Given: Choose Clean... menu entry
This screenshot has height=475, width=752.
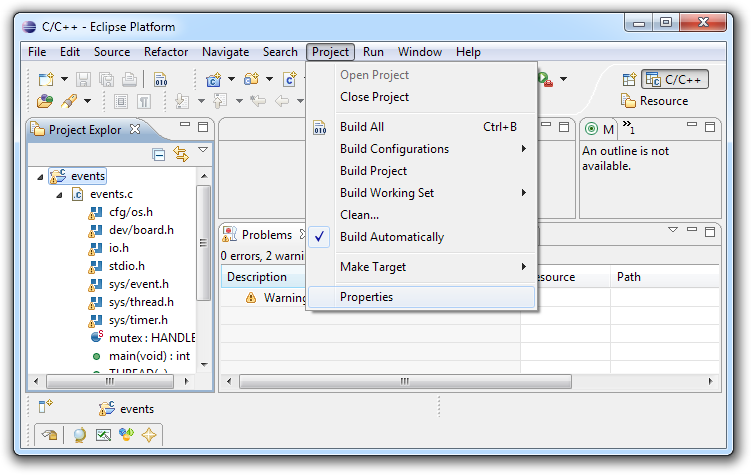Looking at the screenshot, I should tap(422, 215).
